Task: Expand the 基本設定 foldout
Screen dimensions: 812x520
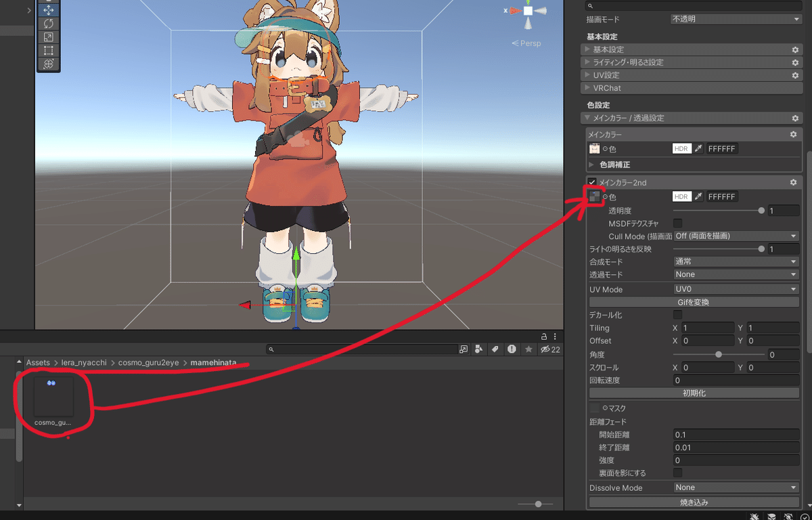Action: (586, 49)
